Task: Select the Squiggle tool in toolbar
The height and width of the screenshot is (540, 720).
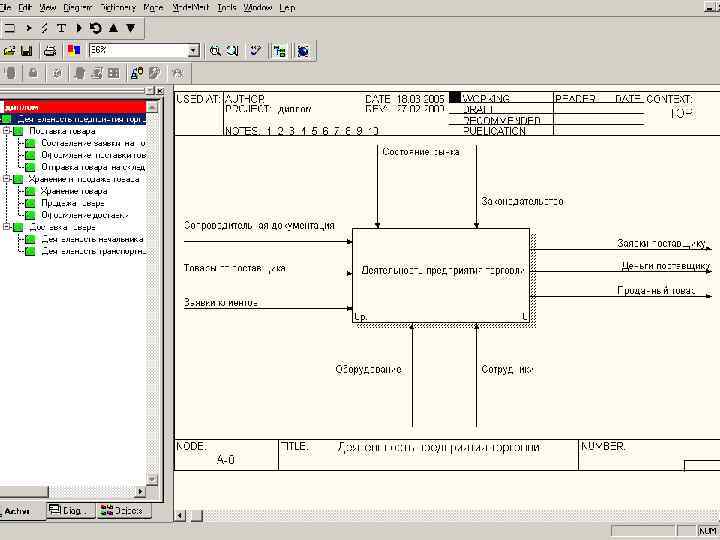Action: pyautogui.click(x=44, y=28)
